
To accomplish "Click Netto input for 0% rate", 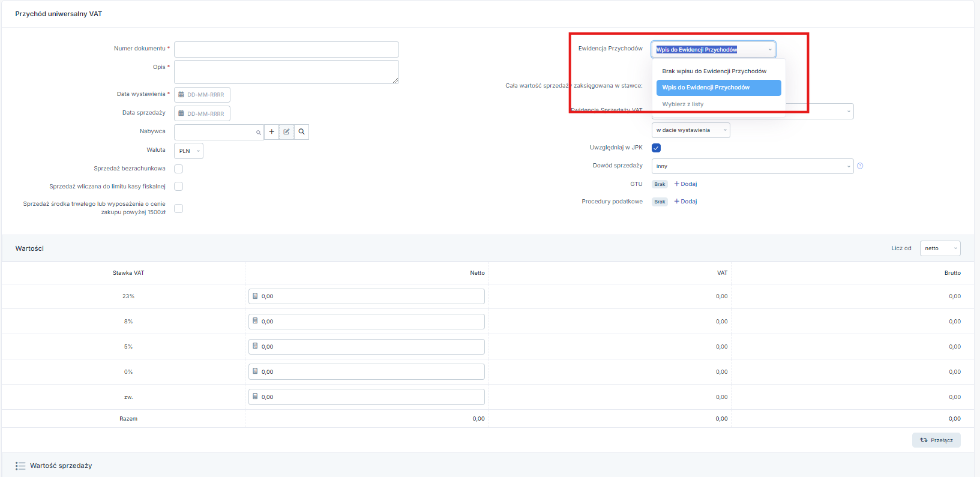I will point(366,372).
